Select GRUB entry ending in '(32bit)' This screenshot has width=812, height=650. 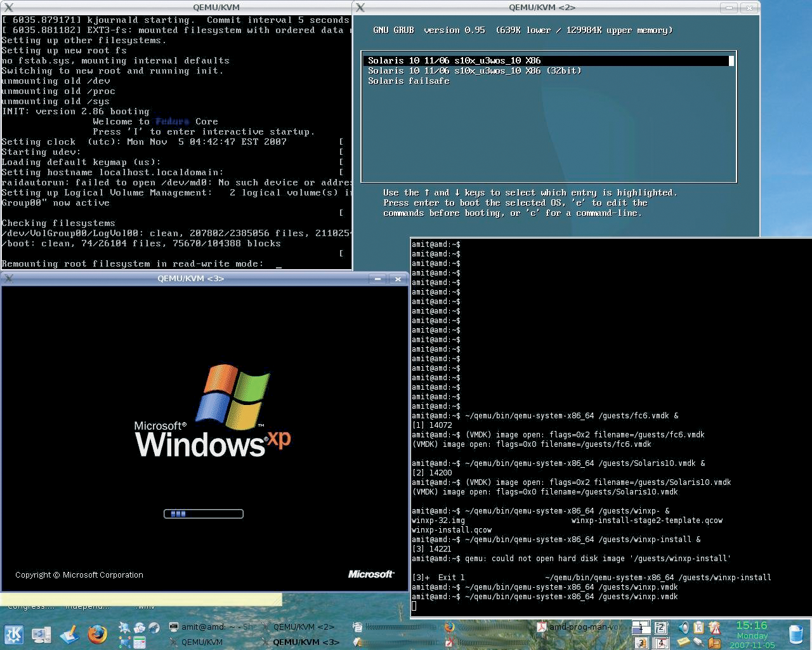[475, 71]
